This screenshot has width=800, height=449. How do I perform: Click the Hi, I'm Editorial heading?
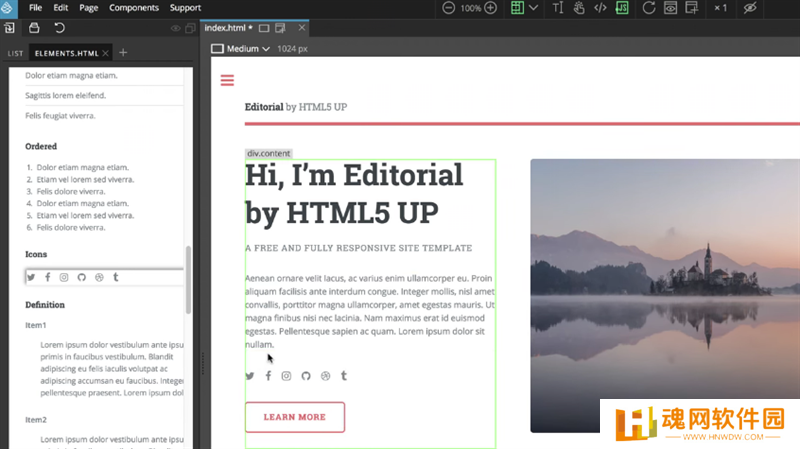(x=354, y=194)
